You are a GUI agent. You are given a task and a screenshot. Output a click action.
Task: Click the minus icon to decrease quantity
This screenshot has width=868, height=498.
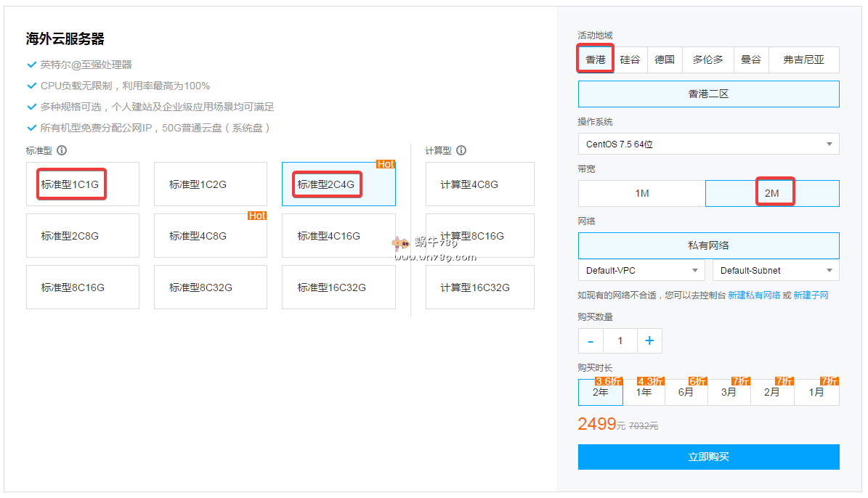(591, 340)
